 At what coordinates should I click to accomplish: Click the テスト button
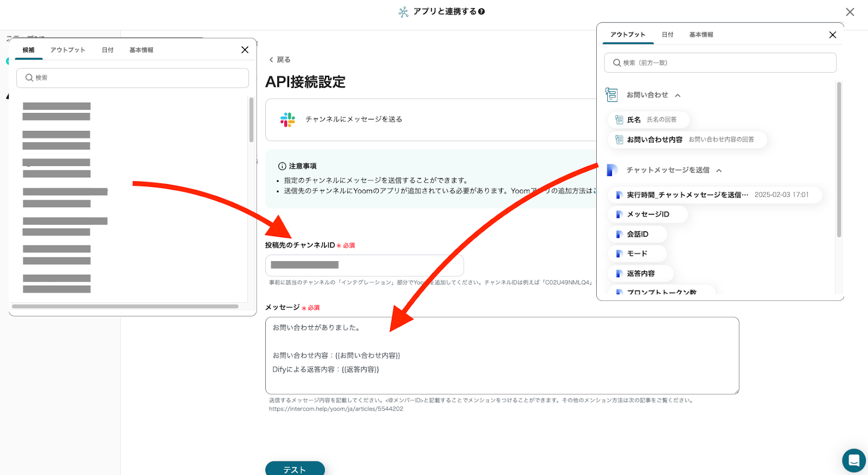[x=295, y=468]
